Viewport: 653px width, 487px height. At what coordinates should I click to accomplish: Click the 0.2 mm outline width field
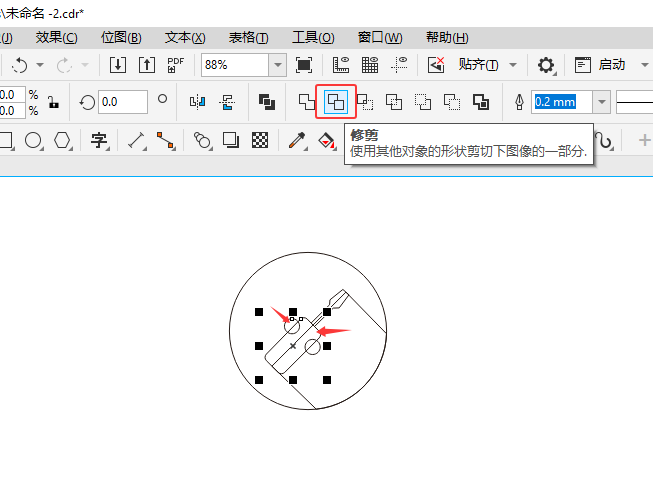pos(562,102)
